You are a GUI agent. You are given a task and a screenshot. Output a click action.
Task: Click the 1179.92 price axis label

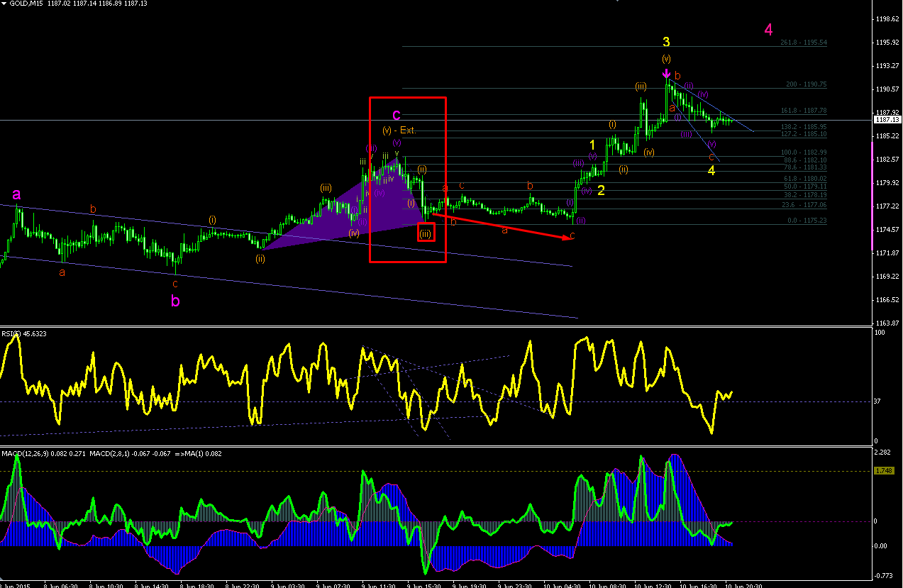[887, 183]
